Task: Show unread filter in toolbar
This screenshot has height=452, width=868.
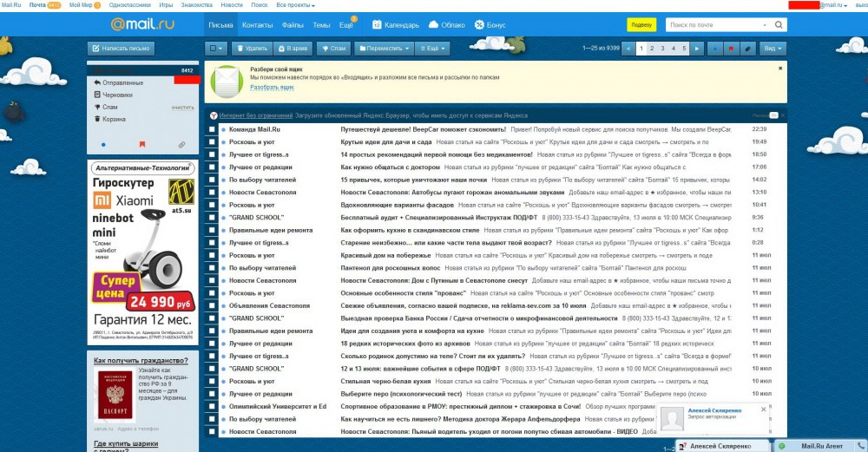Action: click(x=714, y=49)
